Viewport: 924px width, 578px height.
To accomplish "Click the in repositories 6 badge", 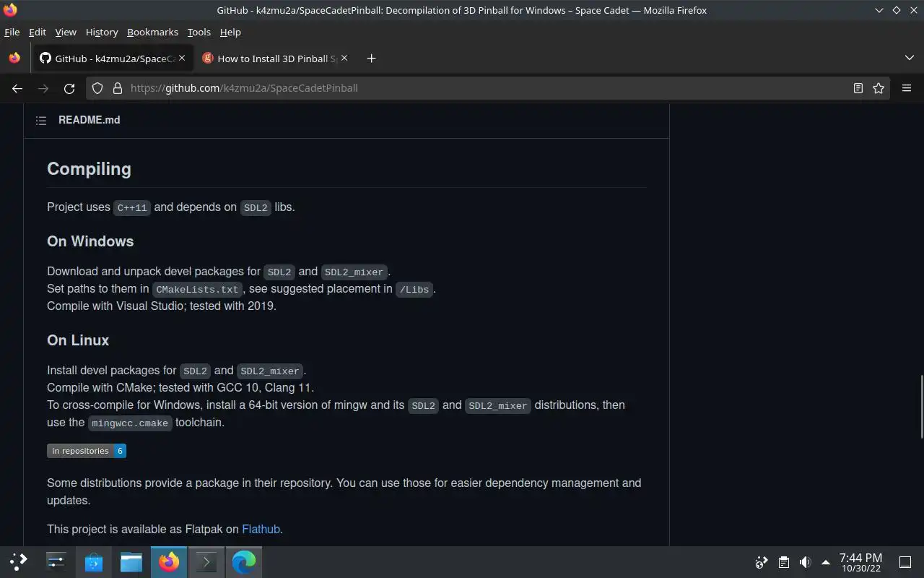I will pos(87,451).
